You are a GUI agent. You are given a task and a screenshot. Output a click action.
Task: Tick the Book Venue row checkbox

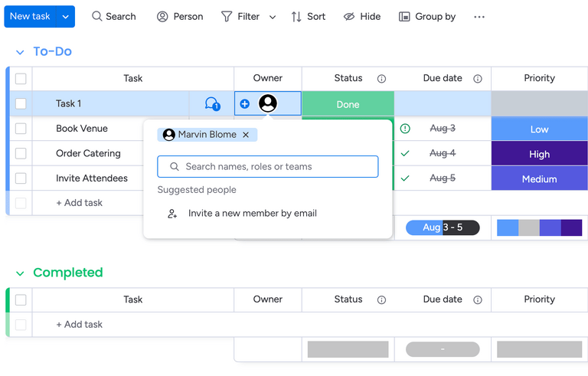coord(21,129)
